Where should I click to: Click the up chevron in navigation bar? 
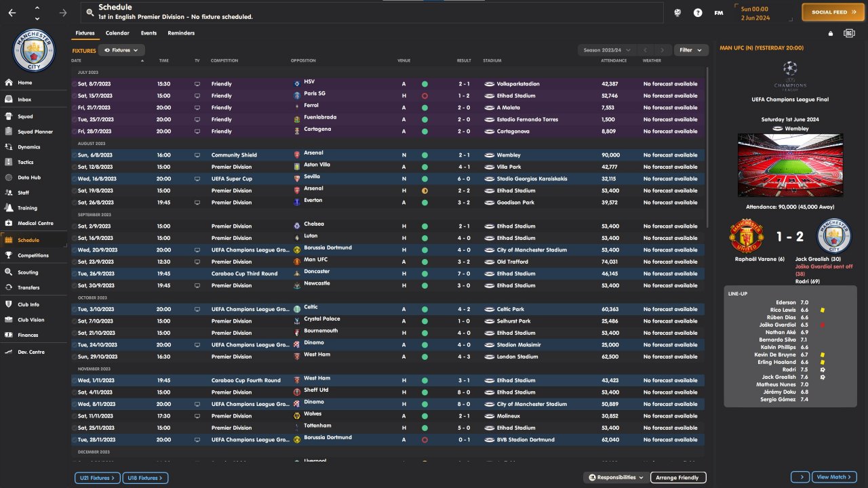click(x=37, y=8)
